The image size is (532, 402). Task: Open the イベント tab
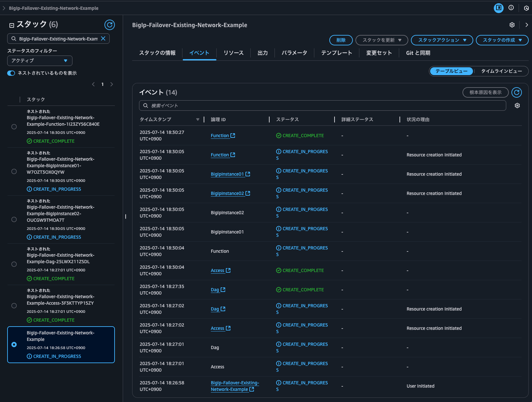(199, 53)
